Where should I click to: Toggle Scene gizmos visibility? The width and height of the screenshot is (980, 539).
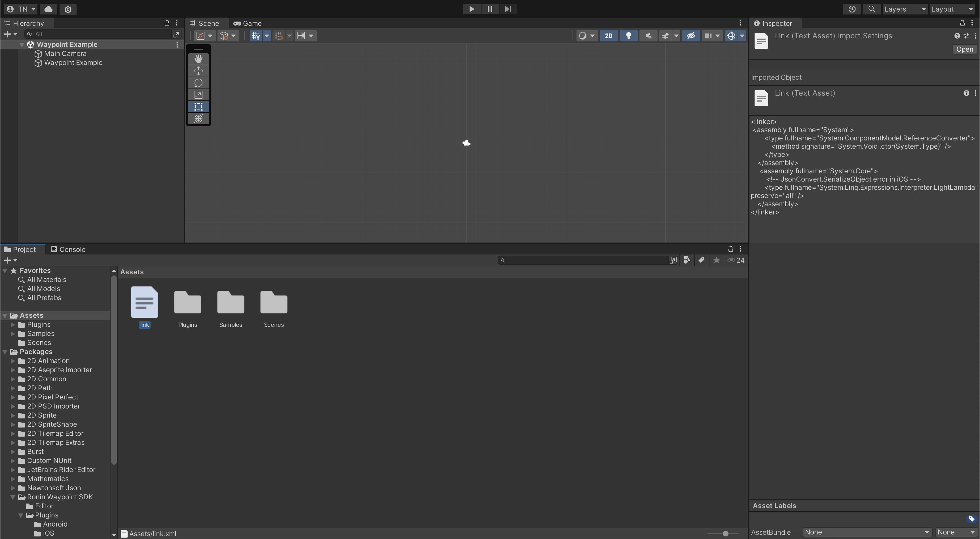pos(731,36)
